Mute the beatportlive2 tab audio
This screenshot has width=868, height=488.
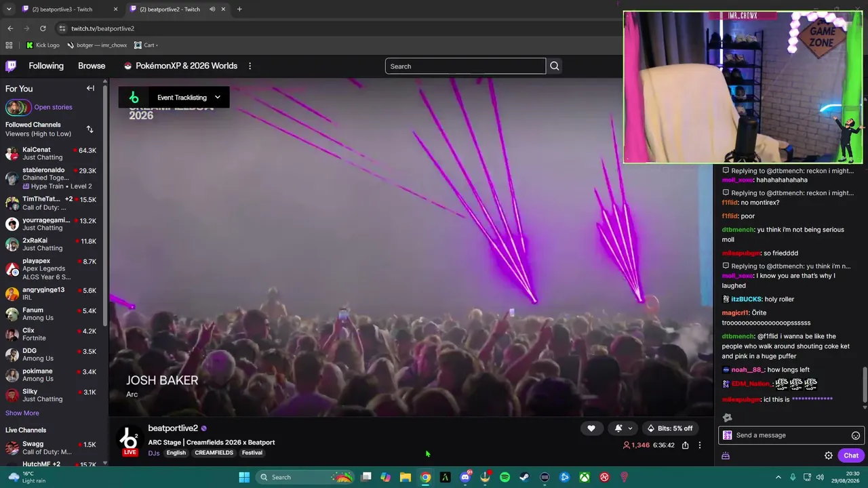[212, 9]
